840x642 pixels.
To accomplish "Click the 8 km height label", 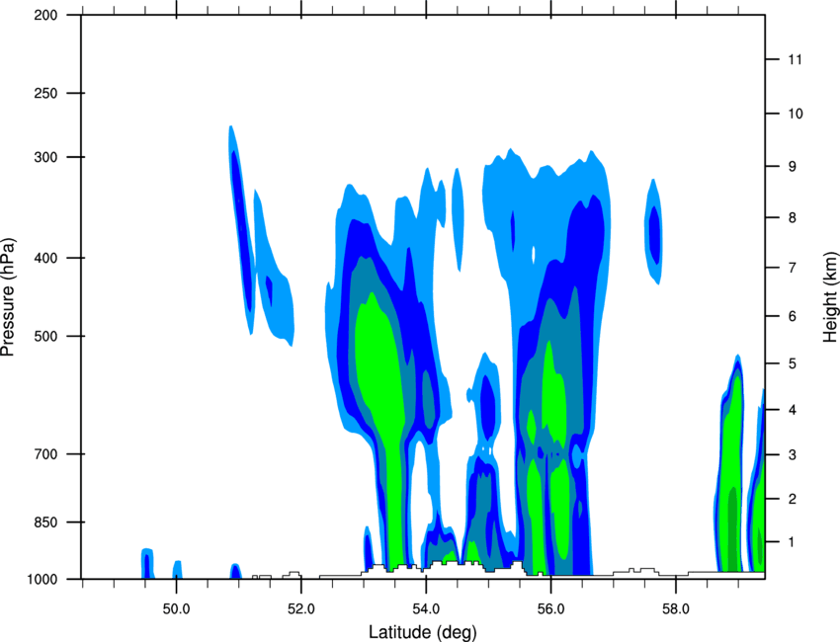I will coord(793,218).
